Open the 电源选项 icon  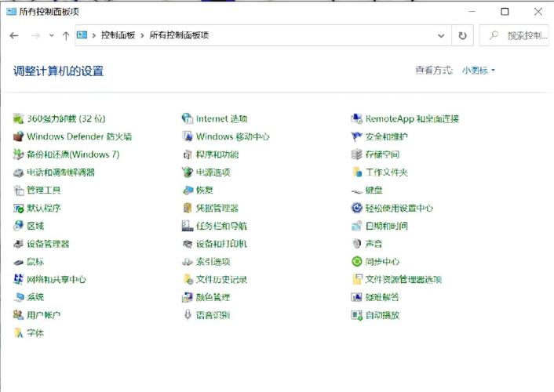point(188,172)
